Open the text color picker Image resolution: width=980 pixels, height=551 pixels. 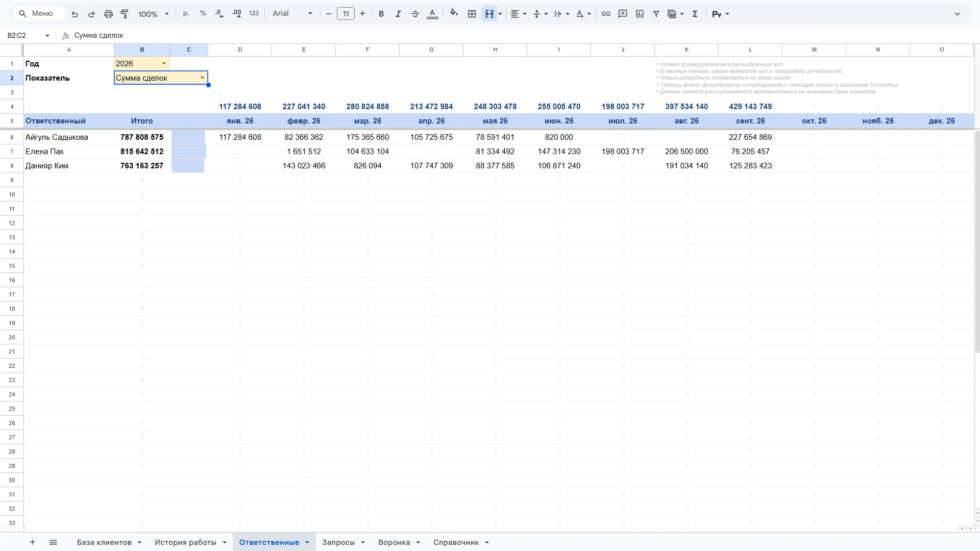tap(432, 14)
